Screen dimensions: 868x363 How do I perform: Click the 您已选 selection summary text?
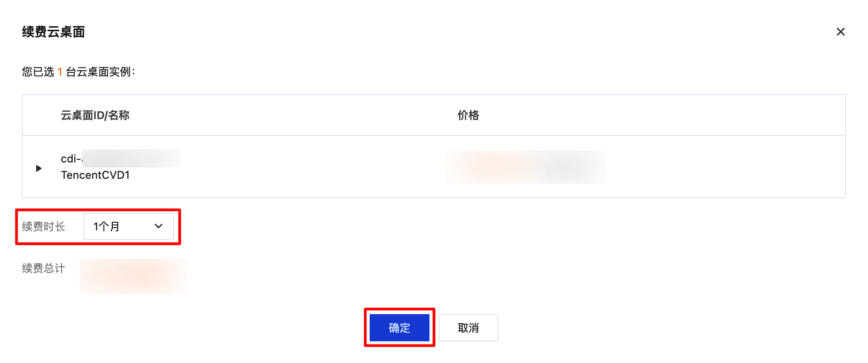[x=38, y=72]
